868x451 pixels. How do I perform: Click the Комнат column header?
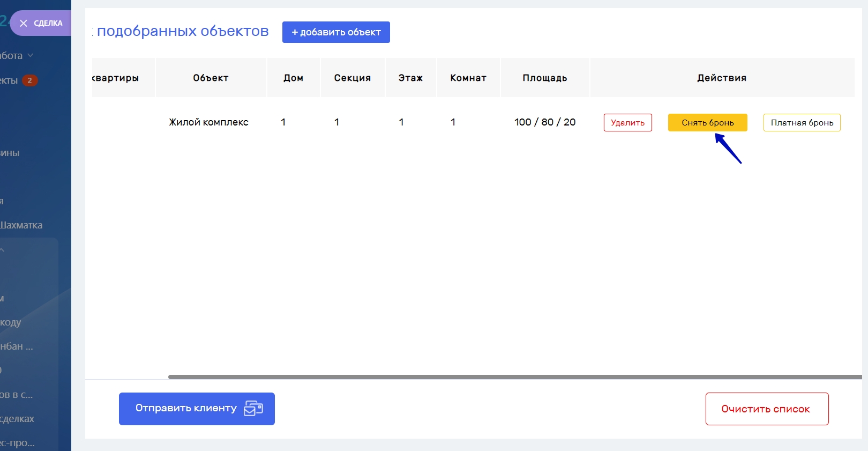pyautogui.click(x=468, y=78)
